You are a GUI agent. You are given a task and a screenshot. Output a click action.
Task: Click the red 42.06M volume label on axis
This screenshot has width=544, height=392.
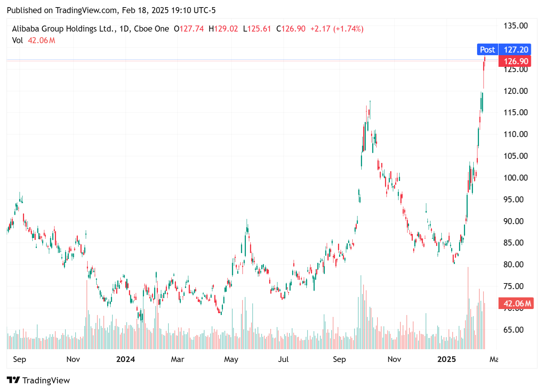[x=515, y=303]
